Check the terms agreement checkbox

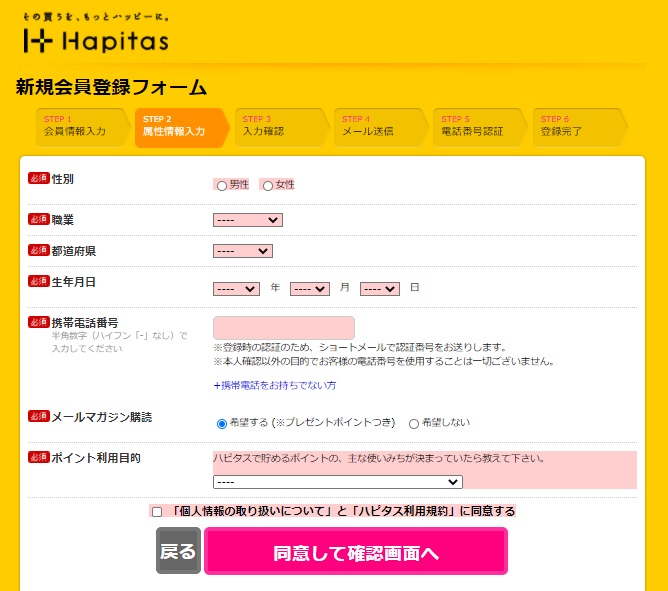[157, 511]
